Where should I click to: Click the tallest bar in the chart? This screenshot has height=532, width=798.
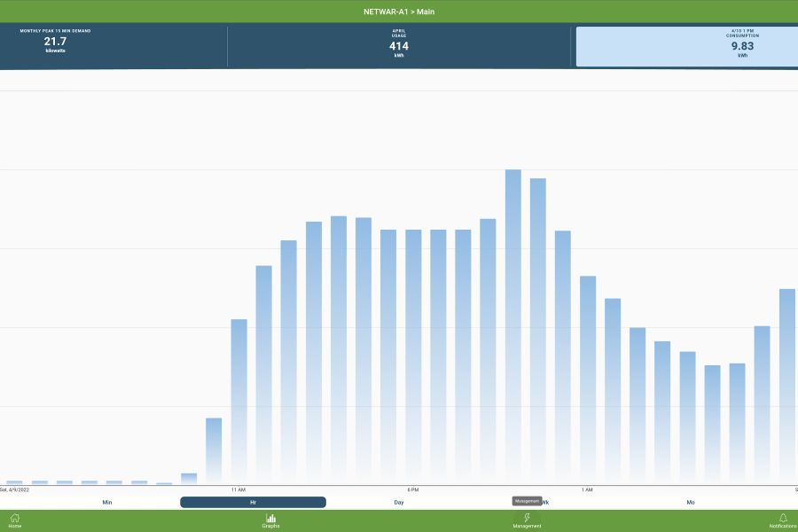pyautogui.click(x=512, y=328)
